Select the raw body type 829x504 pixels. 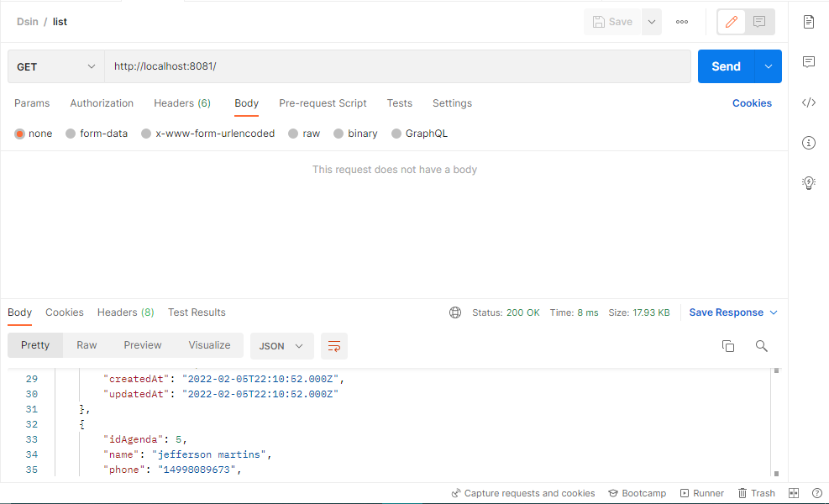point(304,133)
